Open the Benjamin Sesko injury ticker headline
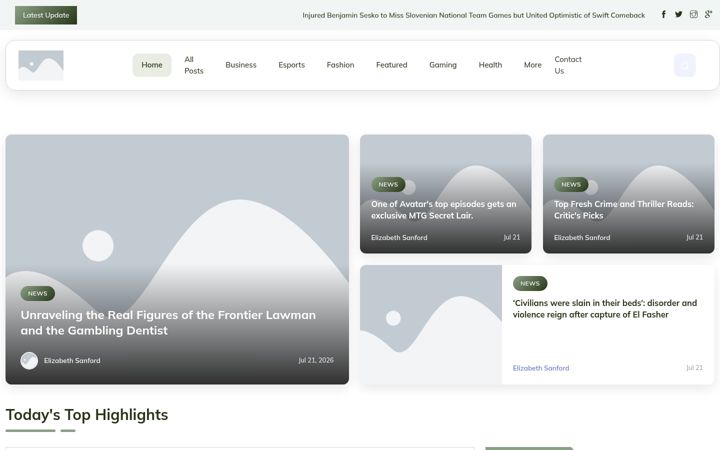The height and width of the screenshot is (450, 720). pos(473,15)
